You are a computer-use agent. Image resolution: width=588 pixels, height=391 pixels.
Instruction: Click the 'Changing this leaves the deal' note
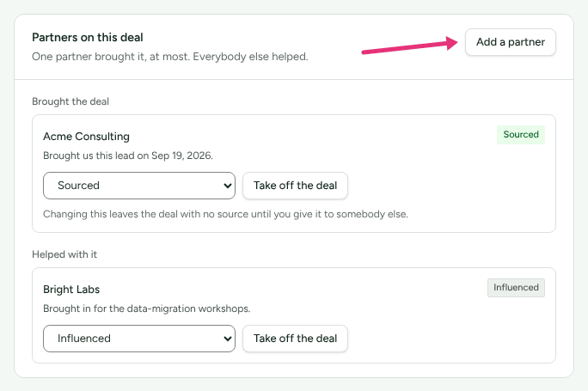pos(225,214)
